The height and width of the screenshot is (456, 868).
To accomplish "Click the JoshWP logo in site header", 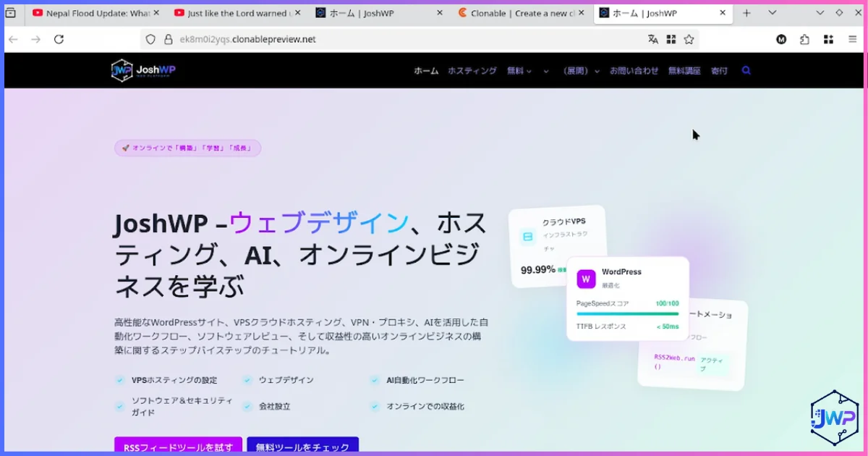I will pyautogui.click(x=143, y=70).
